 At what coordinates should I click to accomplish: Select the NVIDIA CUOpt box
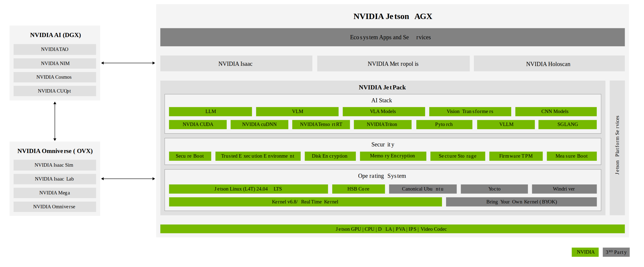55,91
